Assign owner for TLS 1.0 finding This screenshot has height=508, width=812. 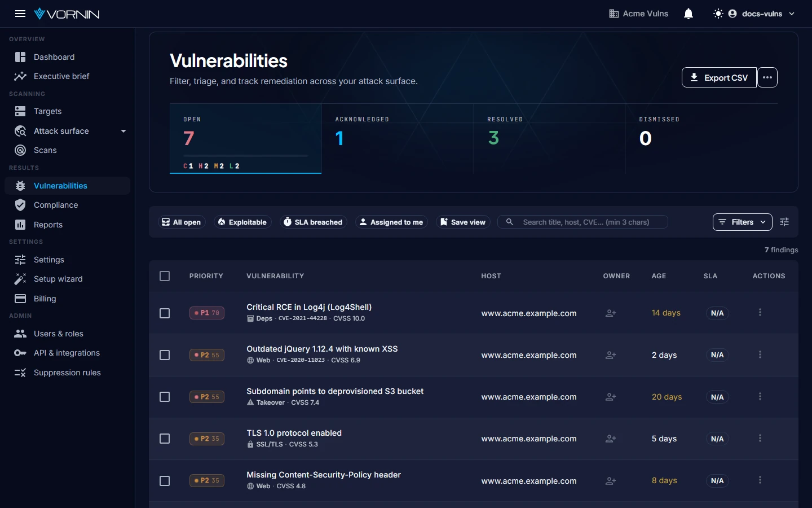point(611,439)
